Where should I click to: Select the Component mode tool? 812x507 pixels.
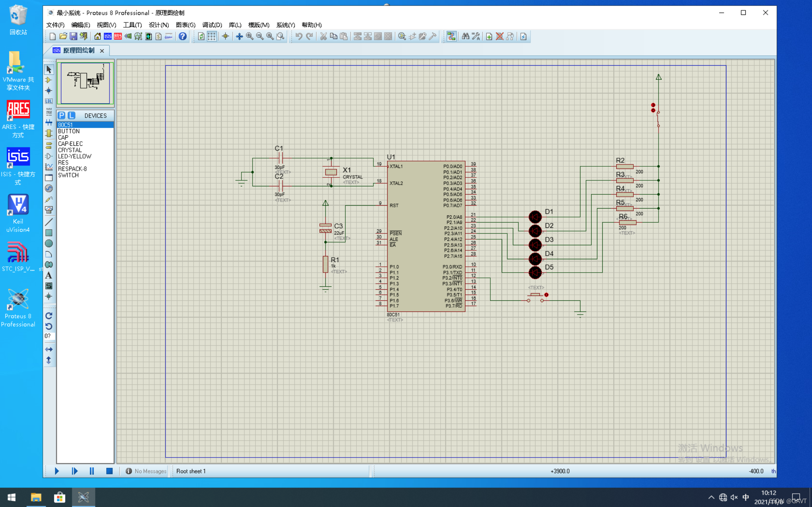pos(49,80)
